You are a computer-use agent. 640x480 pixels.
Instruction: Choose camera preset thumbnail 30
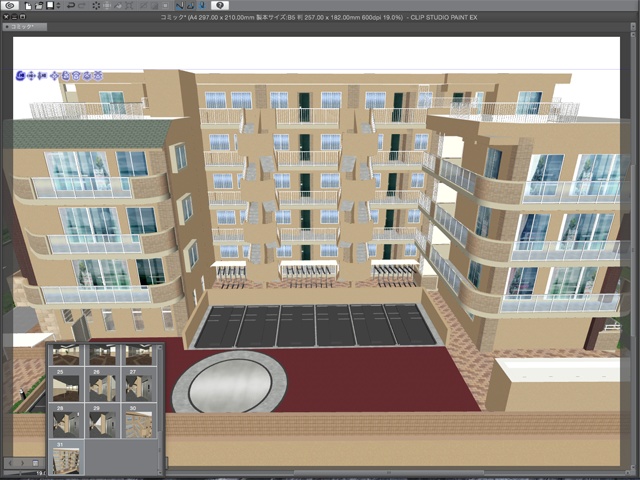coord(139,421)
